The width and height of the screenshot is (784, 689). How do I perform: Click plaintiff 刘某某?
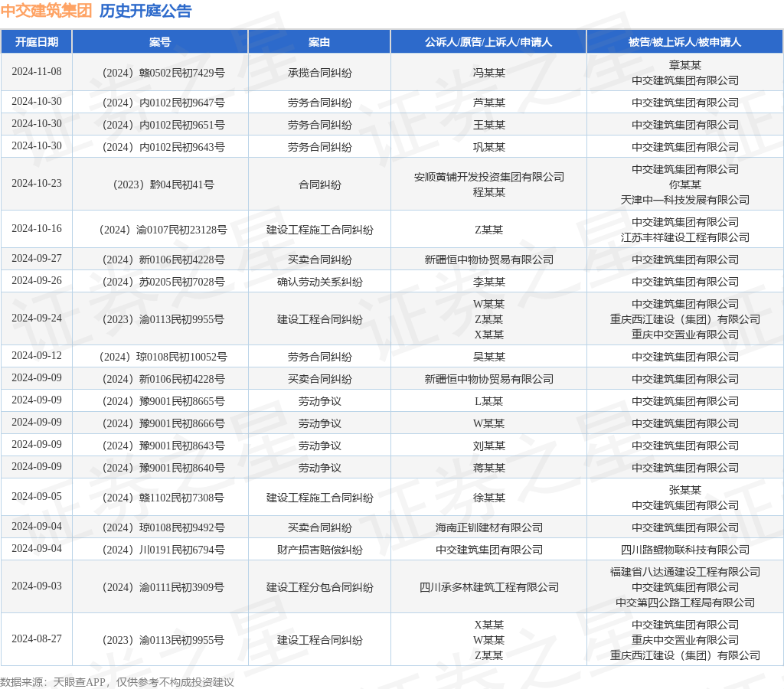pos(489,446)
